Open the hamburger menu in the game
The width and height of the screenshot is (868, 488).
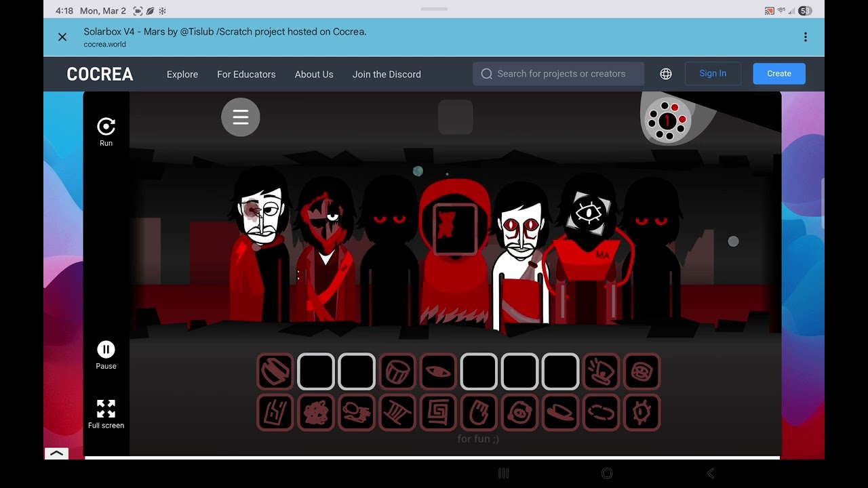point(241,117)
